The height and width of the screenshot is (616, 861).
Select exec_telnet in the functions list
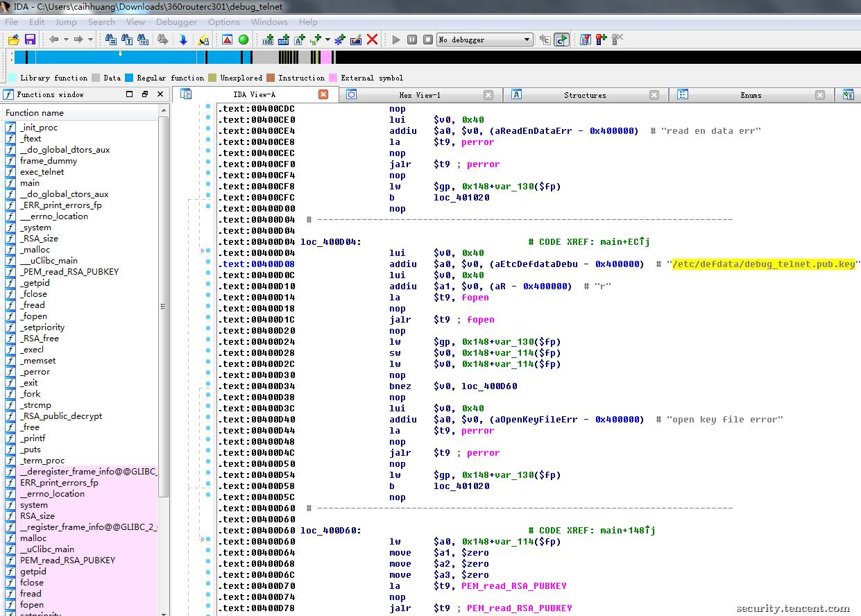click(42, 172)
